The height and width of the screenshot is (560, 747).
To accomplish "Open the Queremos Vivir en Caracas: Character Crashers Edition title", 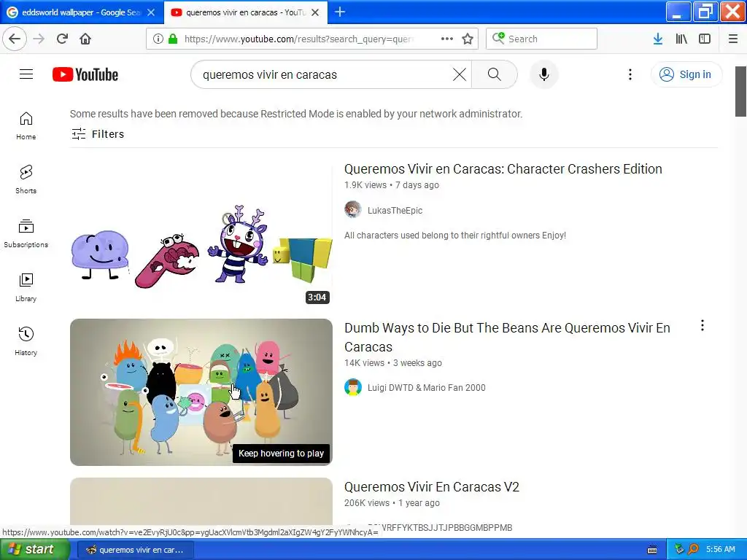I will (x=503, y=169).
